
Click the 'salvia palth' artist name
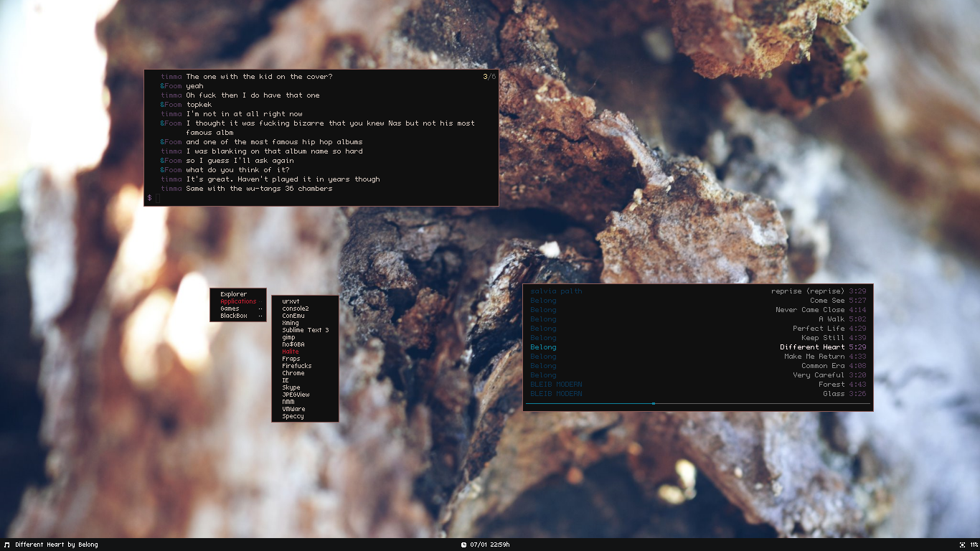[x=556, y=291]
